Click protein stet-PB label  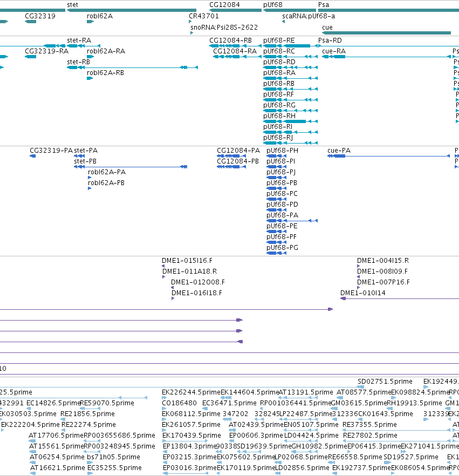(85, 161)
